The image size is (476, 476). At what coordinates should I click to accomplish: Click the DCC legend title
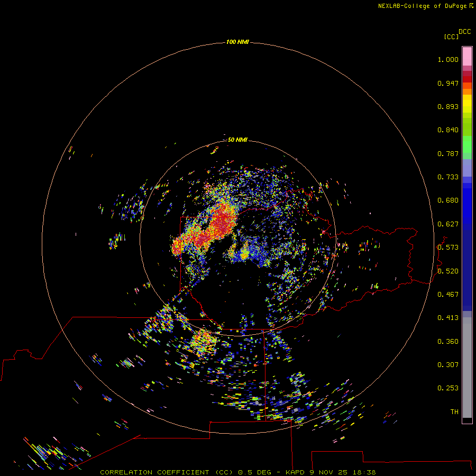pos(465,32)
